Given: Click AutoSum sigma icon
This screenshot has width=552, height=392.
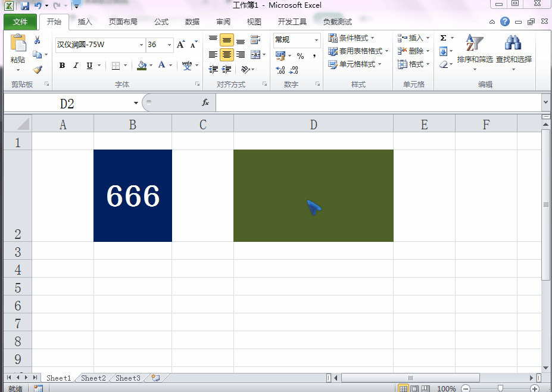Looking at the screenshot, I should 443,38.
